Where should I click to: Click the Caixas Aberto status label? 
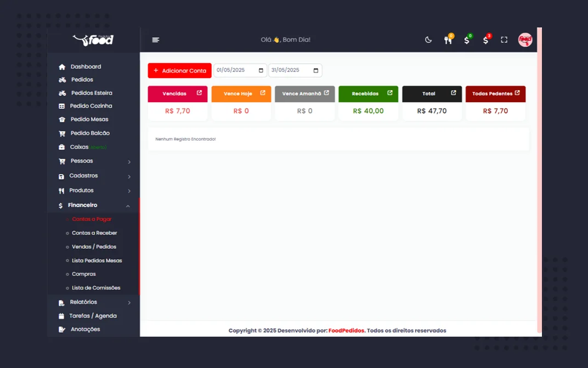(98, 148)
